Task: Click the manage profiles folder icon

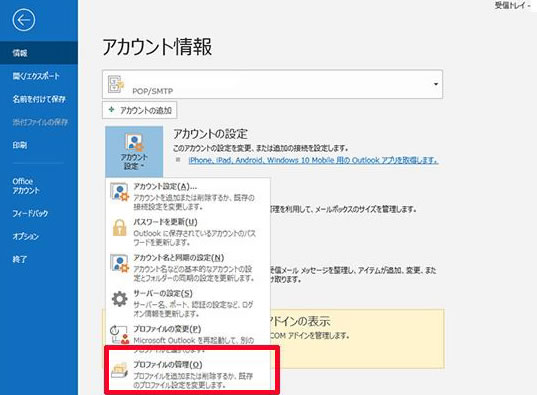Action: click(119, 370)
